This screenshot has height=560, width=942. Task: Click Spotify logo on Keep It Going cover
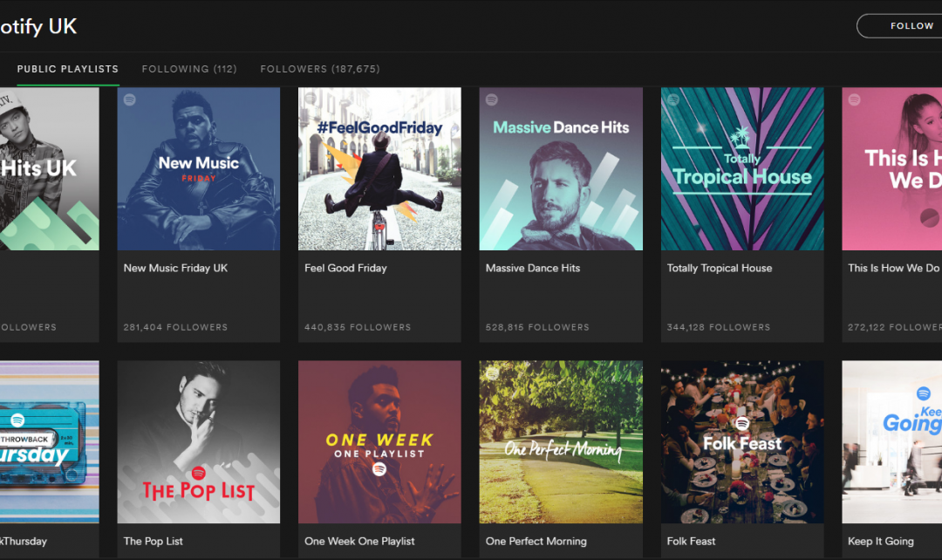click(x=924, y=393)
